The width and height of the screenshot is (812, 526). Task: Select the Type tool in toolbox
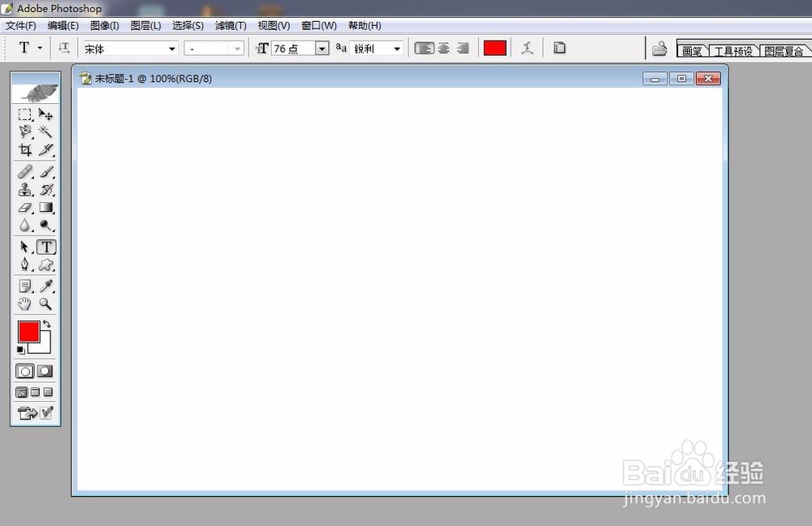tap(46, 247)
